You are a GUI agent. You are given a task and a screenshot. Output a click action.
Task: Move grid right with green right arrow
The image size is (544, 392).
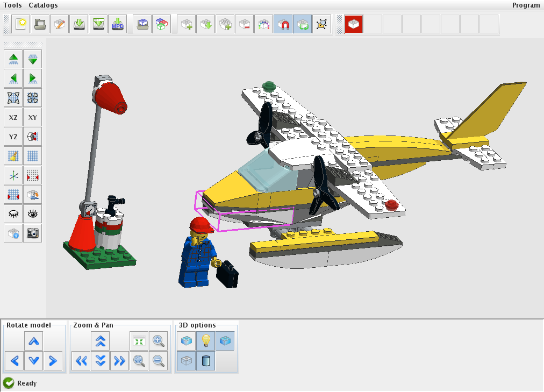click(x=33, y=79)
